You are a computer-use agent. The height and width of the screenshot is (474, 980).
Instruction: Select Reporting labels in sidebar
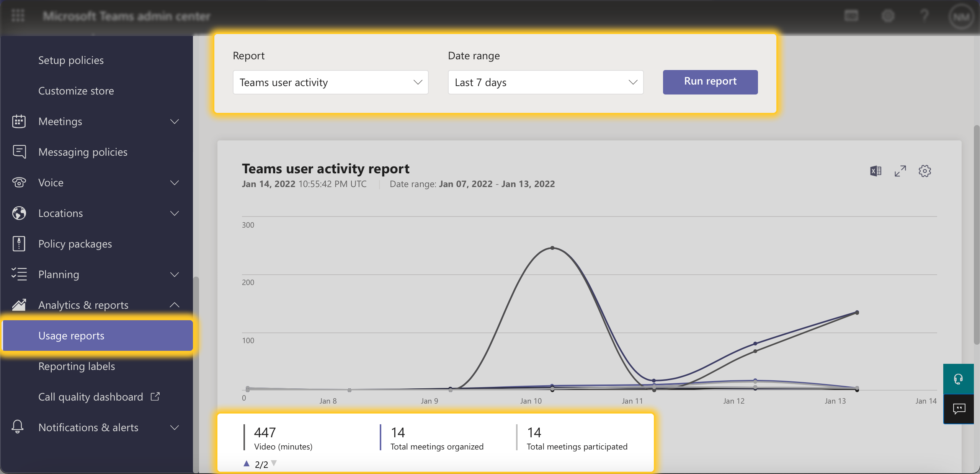[77, 366]
